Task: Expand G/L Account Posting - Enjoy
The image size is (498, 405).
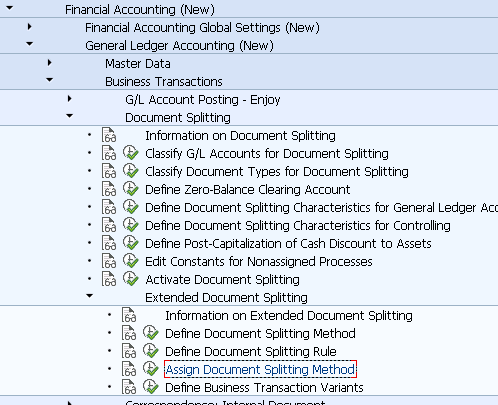Action: 69,98
